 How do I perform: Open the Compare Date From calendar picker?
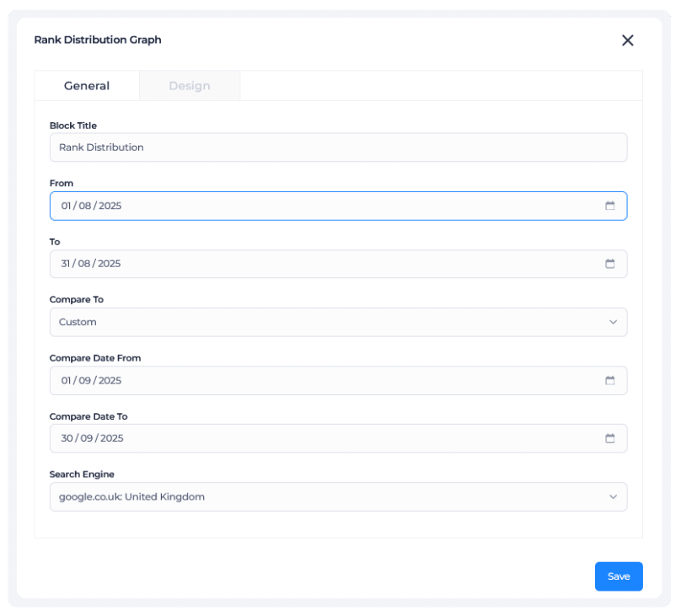[610, 380]
